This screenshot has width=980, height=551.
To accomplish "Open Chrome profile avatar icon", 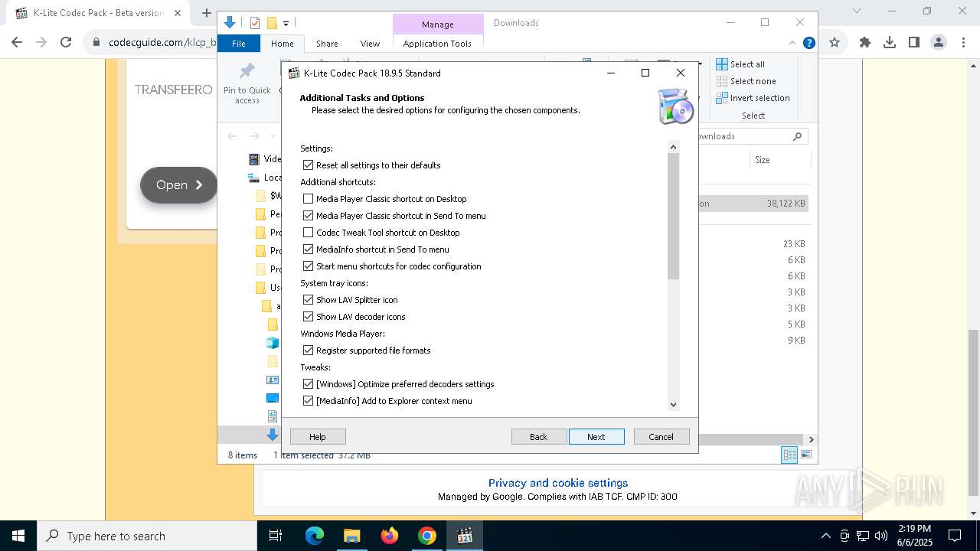I will 939,43.
